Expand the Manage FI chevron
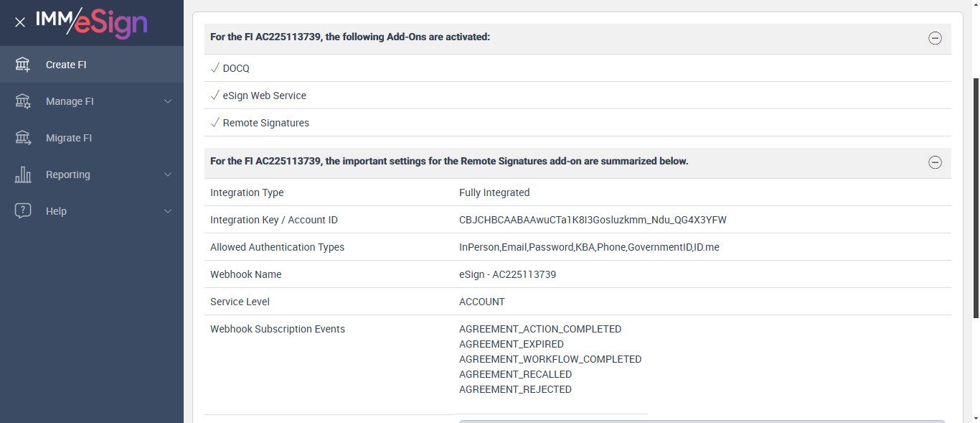The height and width of the screenshot is (423, 980). [x=168, y=101]
